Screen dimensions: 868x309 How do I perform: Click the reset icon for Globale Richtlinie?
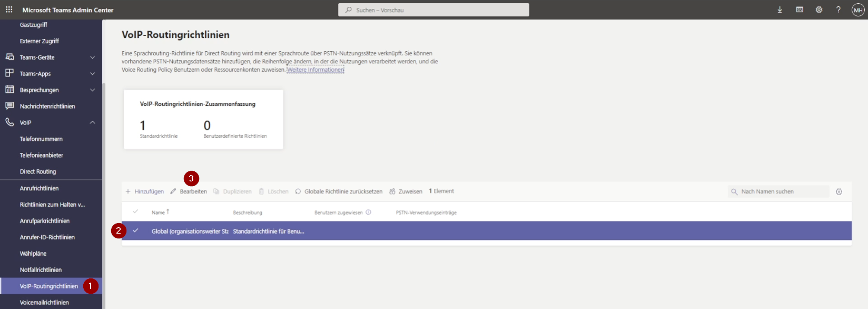[x=298, y=191]
